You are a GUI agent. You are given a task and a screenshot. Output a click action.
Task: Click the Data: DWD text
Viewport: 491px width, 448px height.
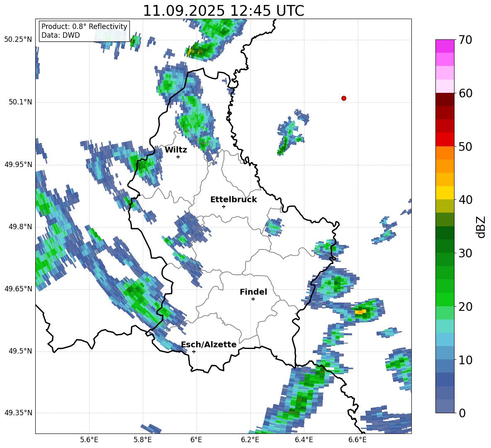[x=61, y=35]
